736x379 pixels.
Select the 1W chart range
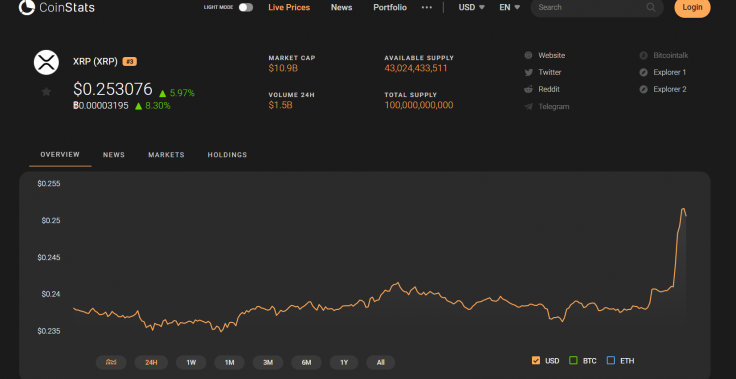191,362
